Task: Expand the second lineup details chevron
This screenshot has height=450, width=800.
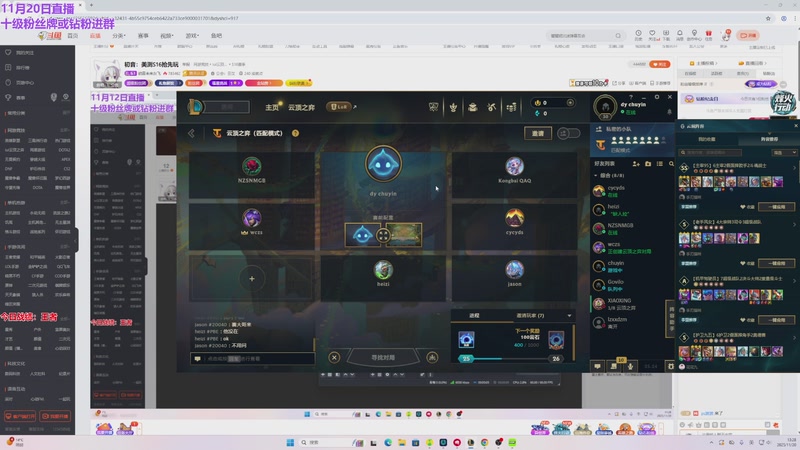Action: (x=794, y=224)
